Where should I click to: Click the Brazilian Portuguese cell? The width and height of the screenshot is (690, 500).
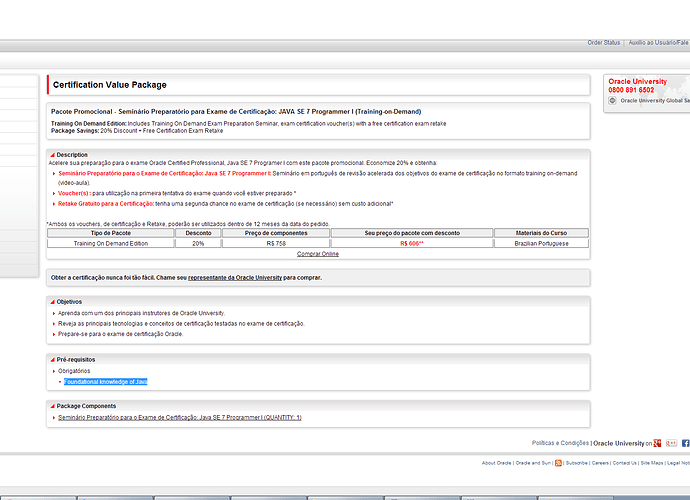tap(541, 243)
